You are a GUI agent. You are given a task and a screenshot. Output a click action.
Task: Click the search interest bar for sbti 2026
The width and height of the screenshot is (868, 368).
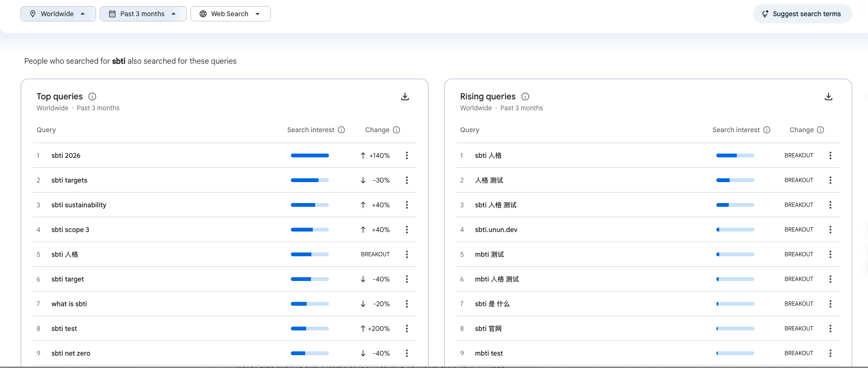pyautogui.click(x=309, y=155)
